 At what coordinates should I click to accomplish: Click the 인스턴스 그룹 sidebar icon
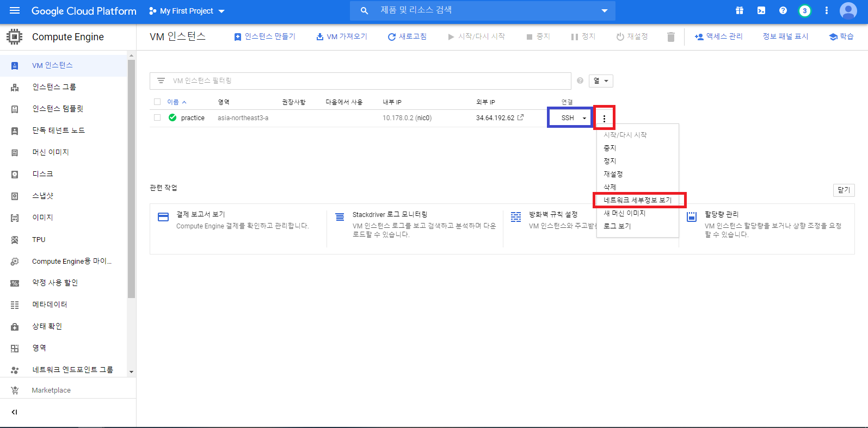click(15, 88)
